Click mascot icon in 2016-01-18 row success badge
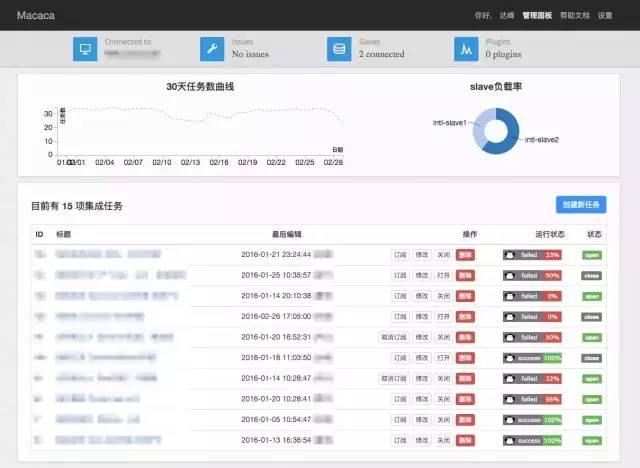The width and height of the screenshot is (640, 468). [x=509, y=358]
